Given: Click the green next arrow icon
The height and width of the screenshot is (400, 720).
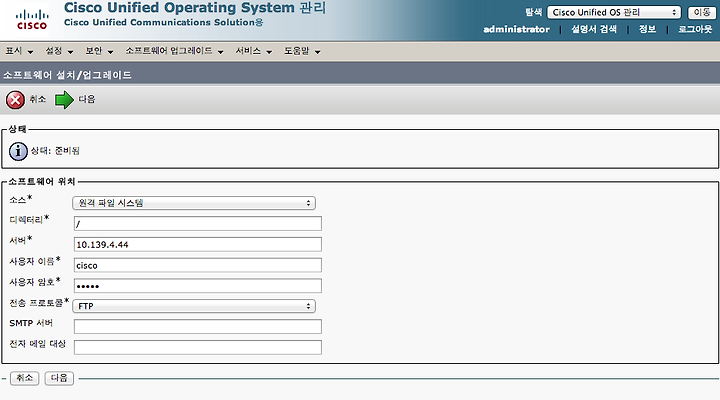Looking at the screenshot, I should (x=64, y=100).
